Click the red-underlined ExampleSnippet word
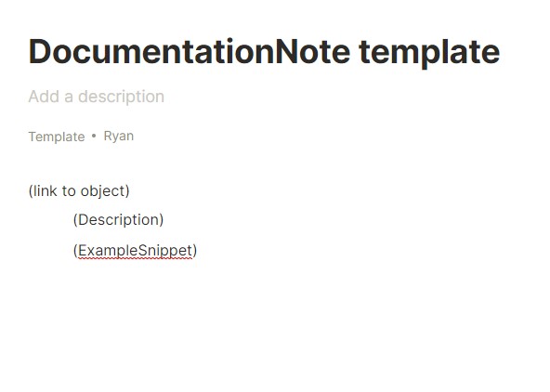The image size is (550, 392). [x=135, y=251]
